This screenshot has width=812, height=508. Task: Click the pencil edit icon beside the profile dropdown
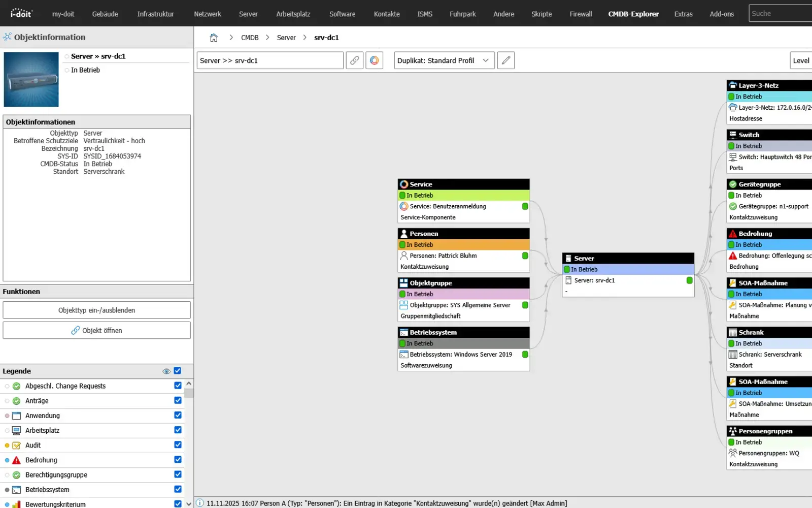[x=505, y=60]
